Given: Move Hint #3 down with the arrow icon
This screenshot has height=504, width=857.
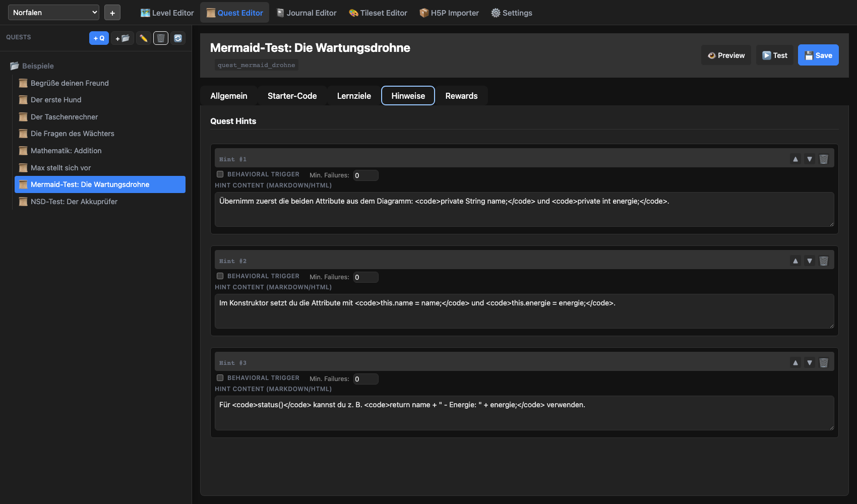Looking at the screenshot, I should click(x=810, y=362).
